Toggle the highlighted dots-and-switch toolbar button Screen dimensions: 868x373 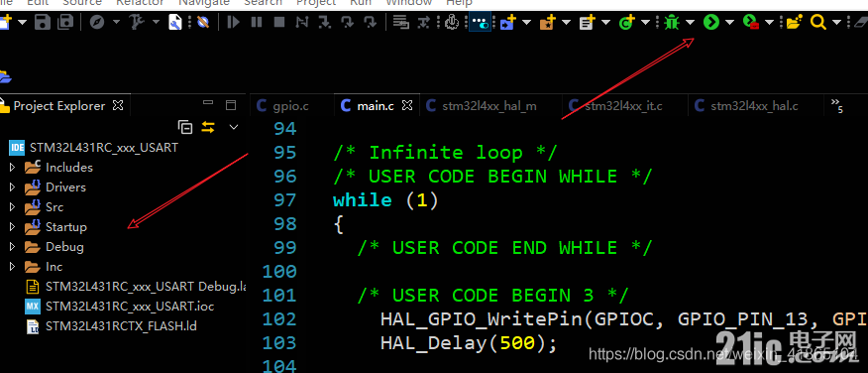pyautogui.click(x=480, y=22)
